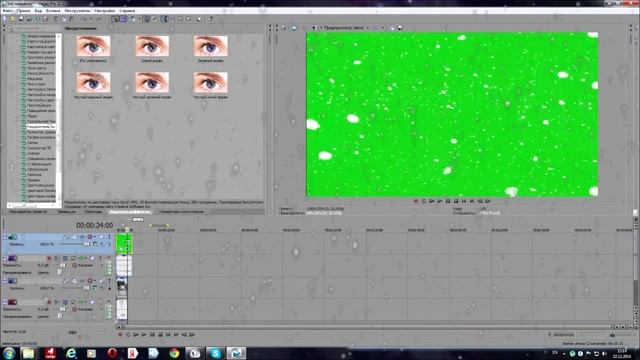Collapse the first video track header

pos(5,237)
